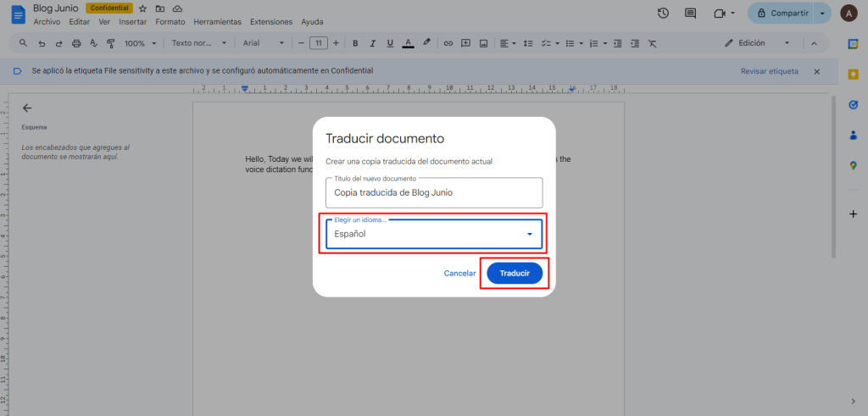Screen dimensions: 868x416
Task: Open the highlight color pen
Action: (x=426, y=42)
